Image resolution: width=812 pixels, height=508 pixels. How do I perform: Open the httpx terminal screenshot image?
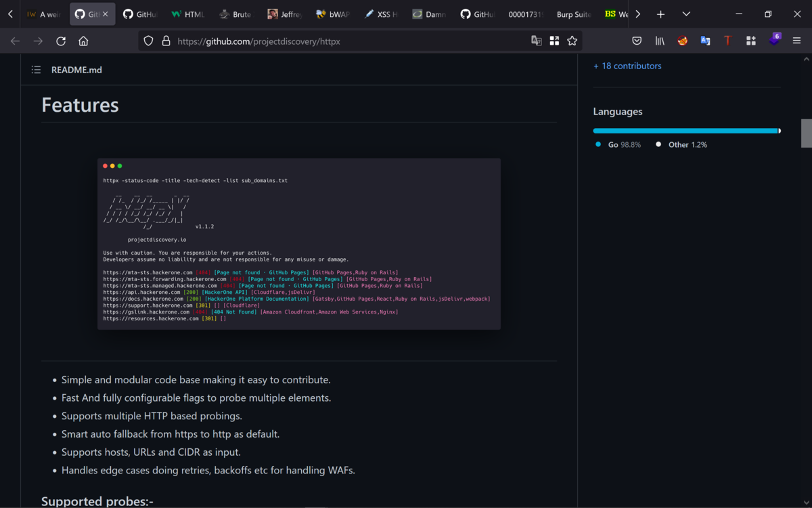click(299, 244)
